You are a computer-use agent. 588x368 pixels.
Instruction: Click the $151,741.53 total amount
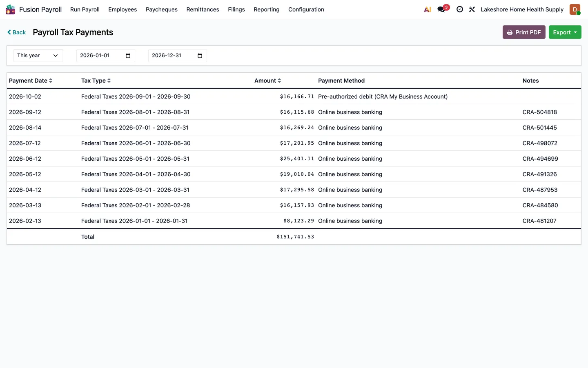pos(295,237)
